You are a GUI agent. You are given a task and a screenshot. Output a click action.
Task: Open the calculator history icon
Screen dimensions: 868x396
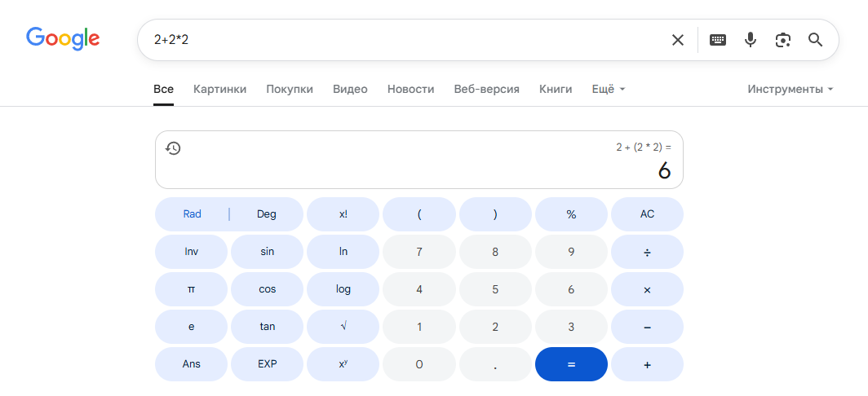(x=173, y=148)
